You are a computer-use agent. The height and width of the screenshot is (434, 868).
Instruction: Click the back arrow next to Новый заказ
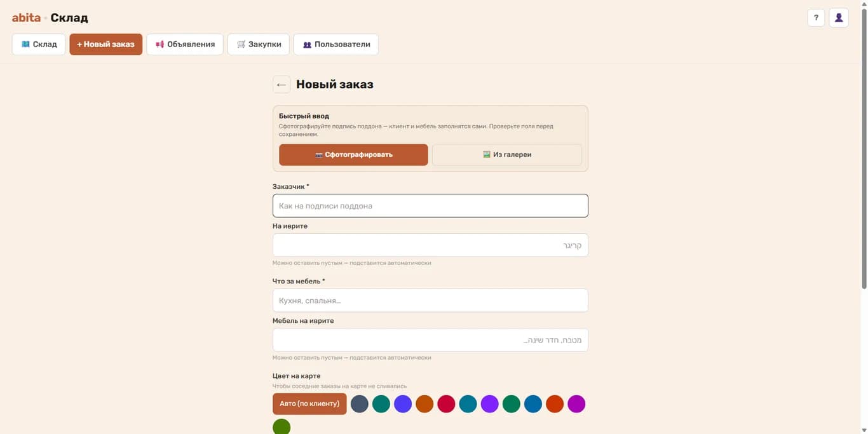pyautogui.click(x=281, y=85)
